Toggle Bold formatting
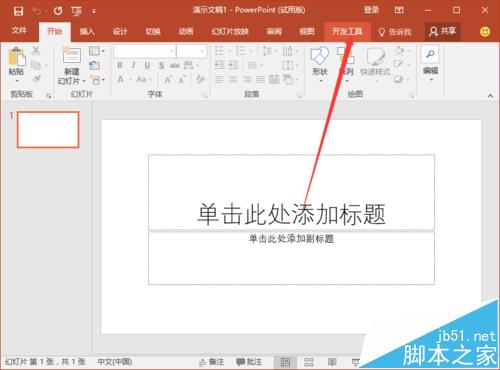The width and height of the screenshot is (500, 370). 120,65
